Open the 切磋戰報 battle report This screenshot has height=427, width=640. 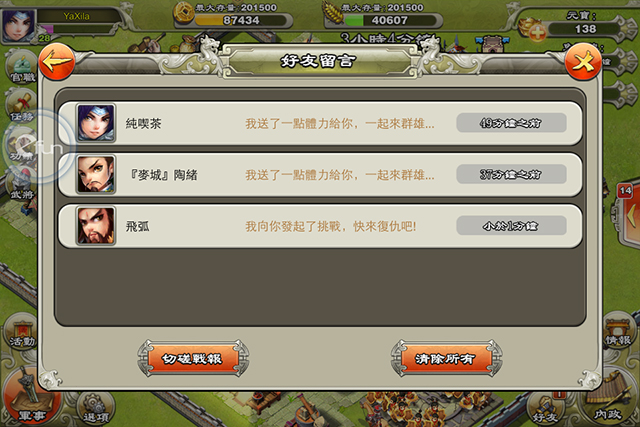[193, 358]
